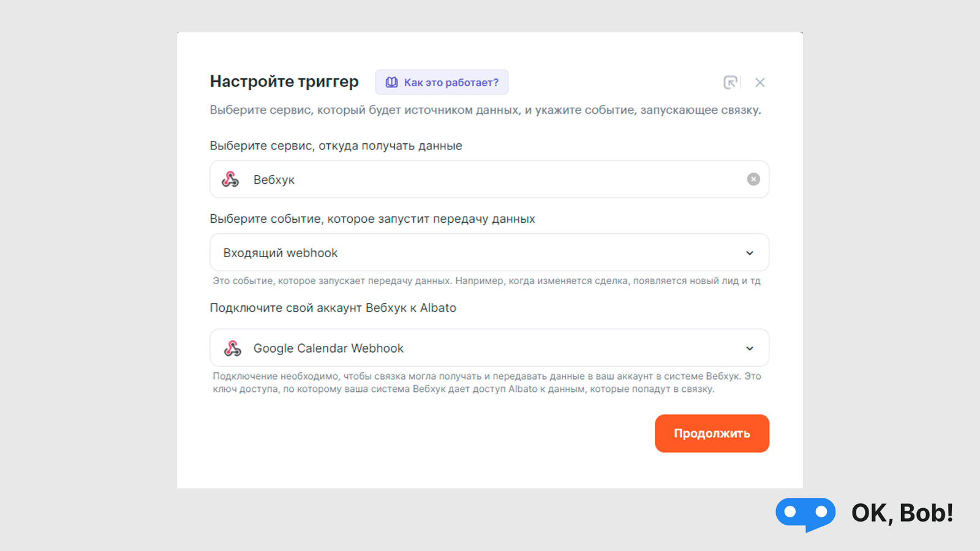Click the pop-in window icon beside the close button
This screenshot has height=551, width=980.
(730, 82)
